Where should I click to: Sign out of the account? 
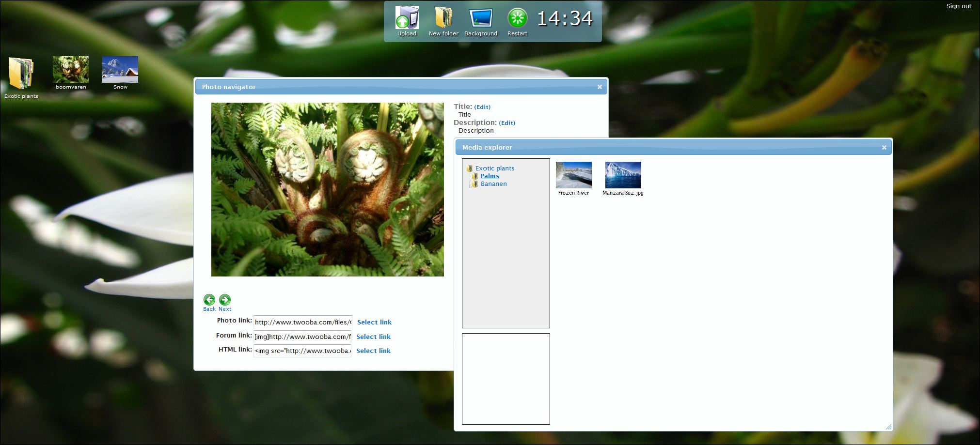coord(959,6)
